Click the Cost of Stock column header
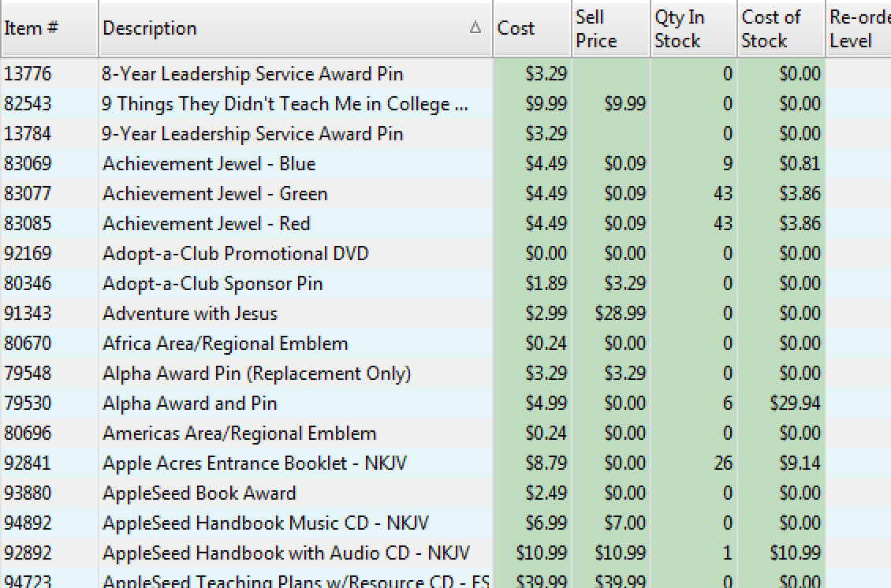 pos(770,29)
